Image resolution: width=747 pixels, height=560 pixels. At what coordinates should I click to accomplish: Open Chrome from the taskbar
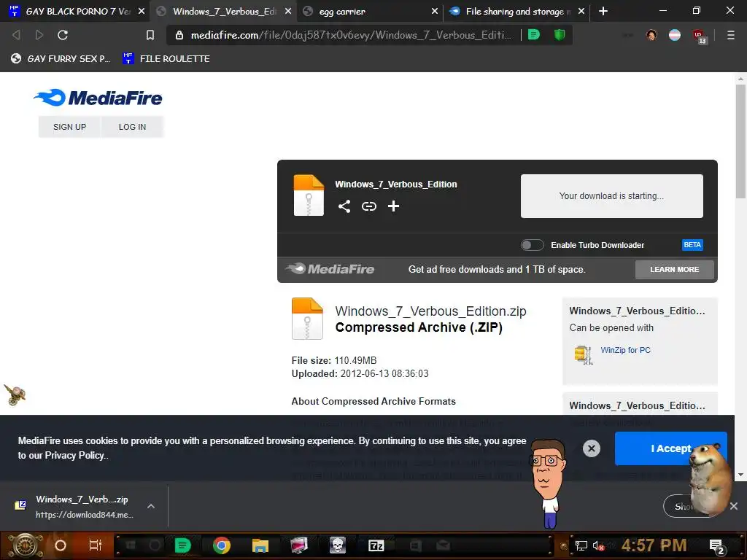pyautogui.click(x=222, y=545)
